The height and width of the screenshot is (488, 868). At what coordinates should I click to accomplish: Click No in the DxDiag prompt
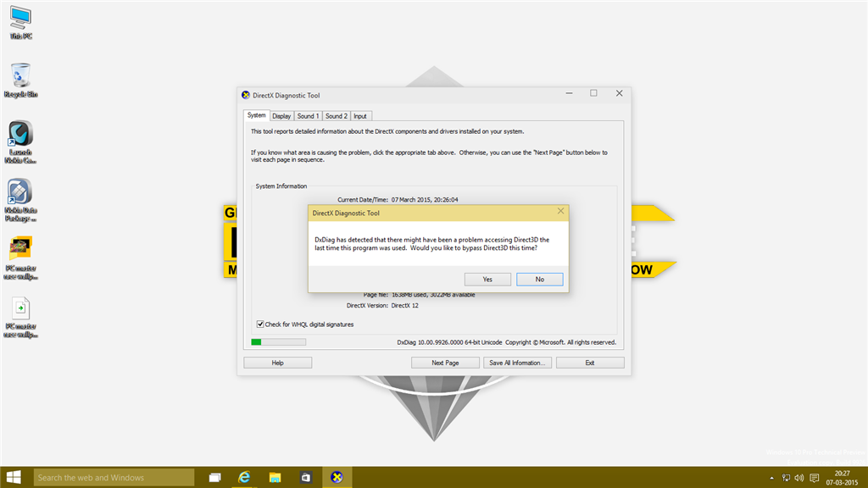[x=540, y=280]
